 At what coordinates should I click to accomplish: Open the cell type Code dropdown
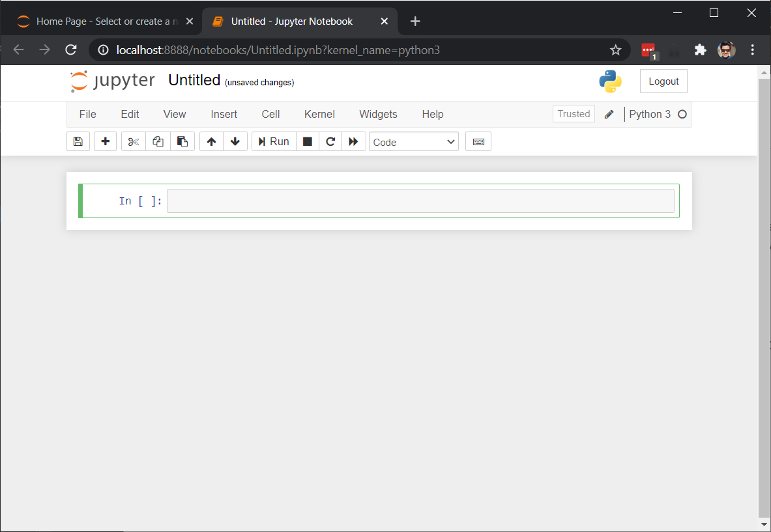coord(414,142)
